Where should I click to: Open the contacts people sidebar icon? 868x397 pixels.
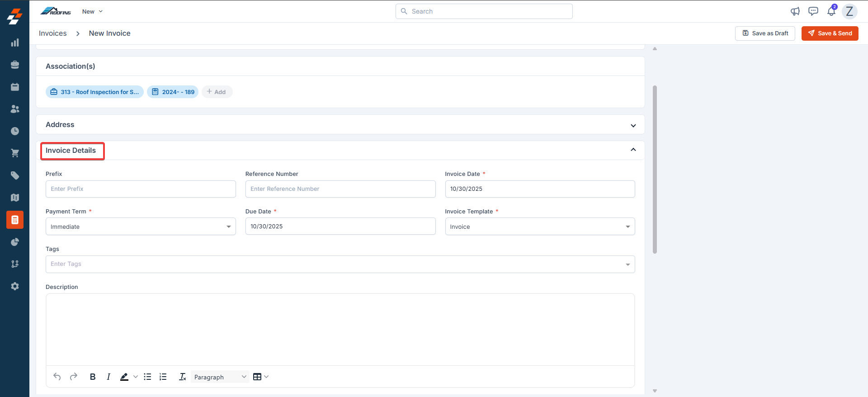coord(15,109)
